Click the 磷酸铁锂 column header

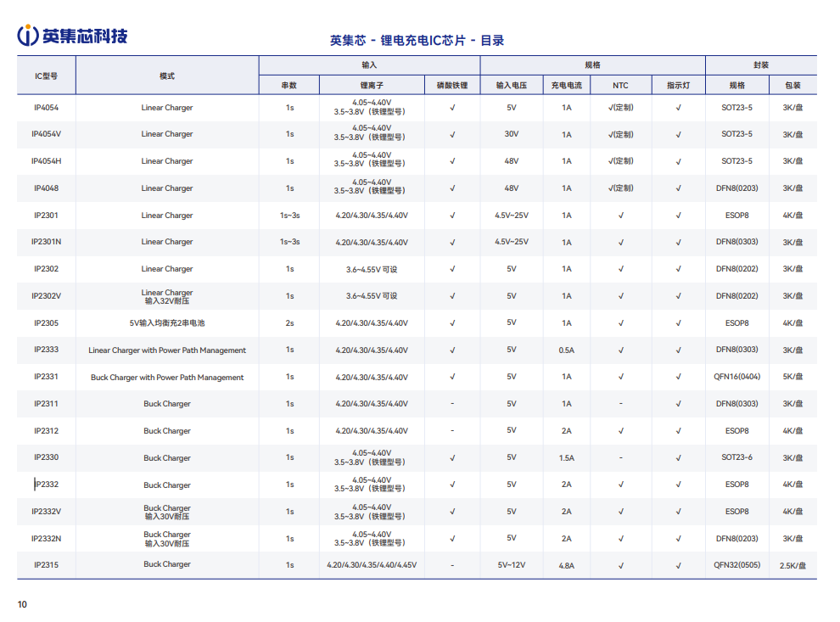pos(452,85)
